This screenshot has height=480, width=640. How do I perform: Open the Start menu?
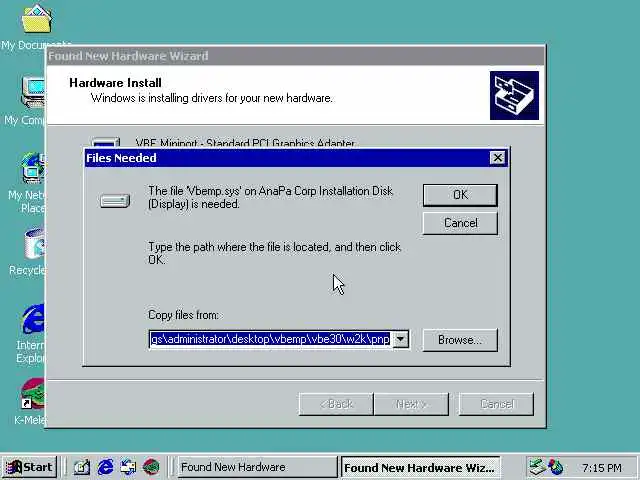[x=30, y=467]
